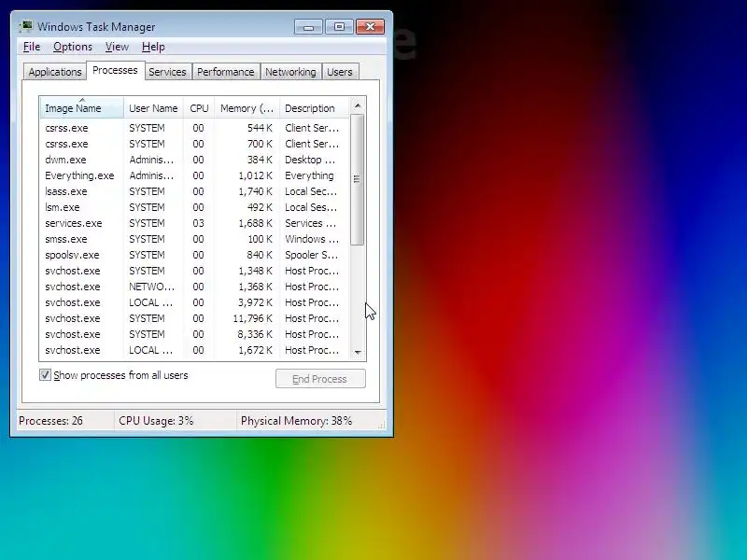Screen dimensions: 747x560
Task: Select the Processes tab
Action: pyautogui.click(x=115, y=71)
